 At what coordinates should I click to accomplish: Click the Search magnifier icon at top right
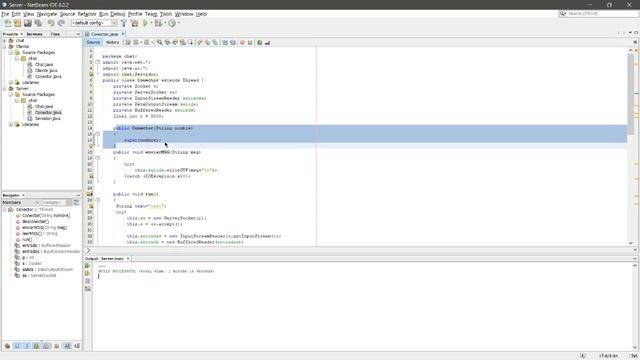point(563,13)
